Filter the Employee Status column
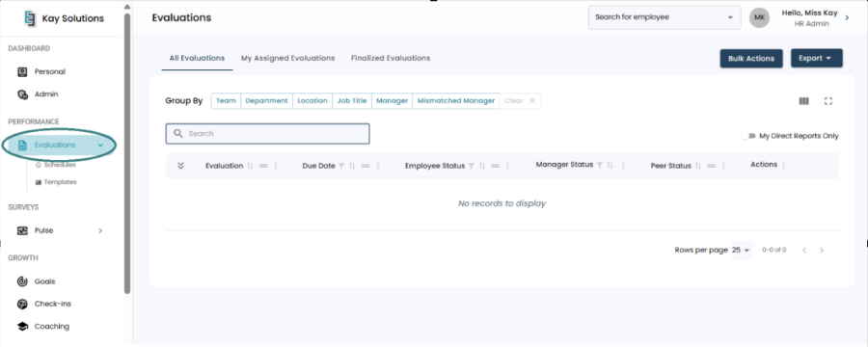Image resolution: width=868 pixels, height=347 pixels. 471,166
